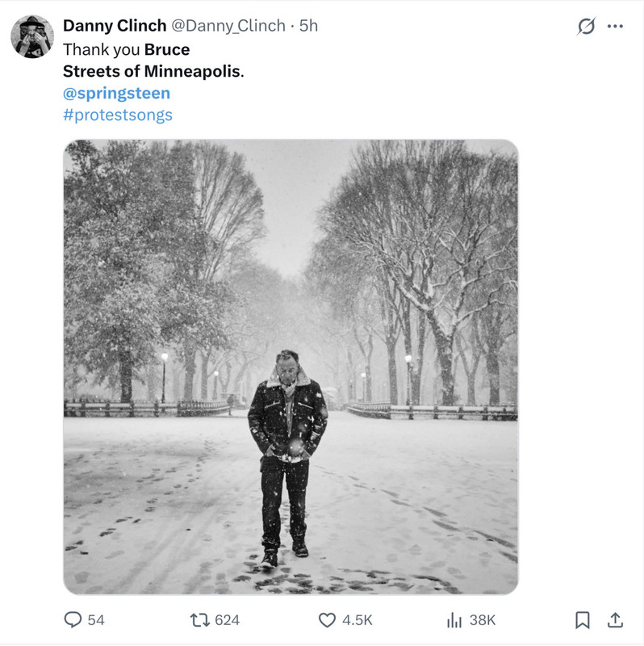Viewport: 644px width, 646px height.
Task: Open the @springsteen mention
Action: 116,93
